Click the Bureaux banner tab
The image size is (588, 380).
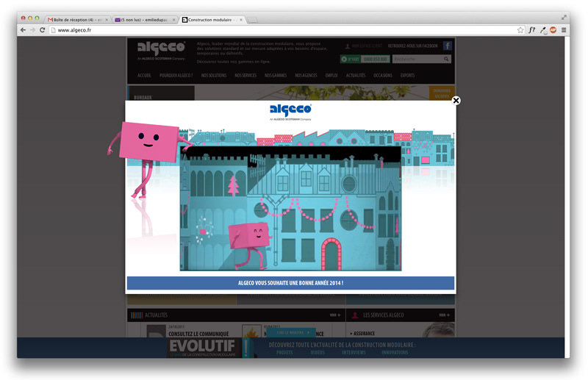click(161, 93)
